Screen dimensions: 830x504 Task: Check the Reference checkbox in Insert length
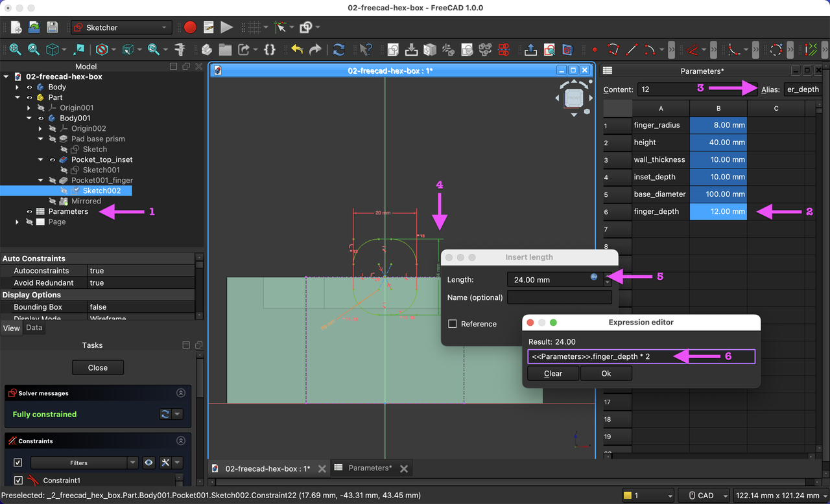click(x=453, y=324)
